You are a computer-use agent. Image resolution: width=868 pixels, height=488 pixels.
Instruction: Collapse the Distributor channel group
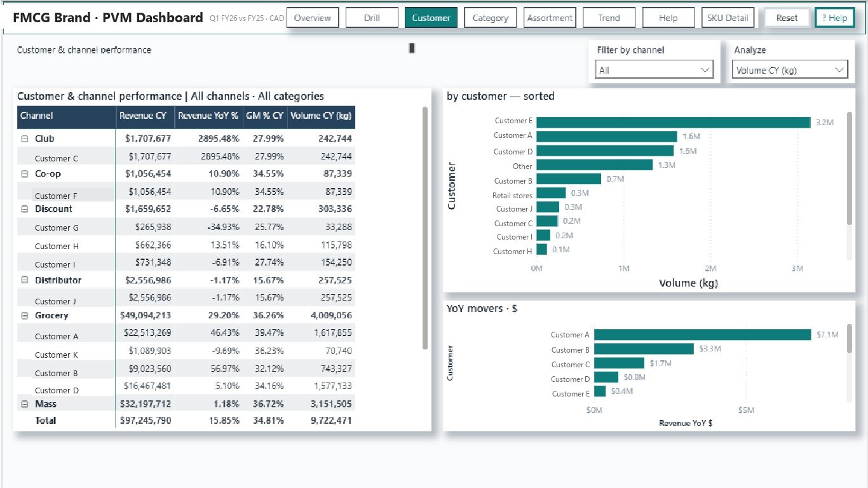[x=24, y=280]
